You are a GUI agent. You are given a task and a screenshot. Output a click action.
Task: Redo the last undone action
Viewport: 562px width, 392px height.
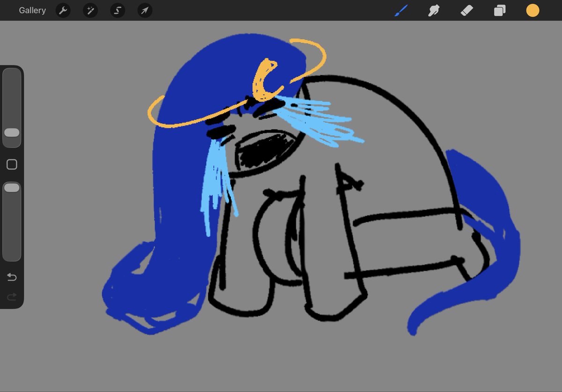coord(12,296)
